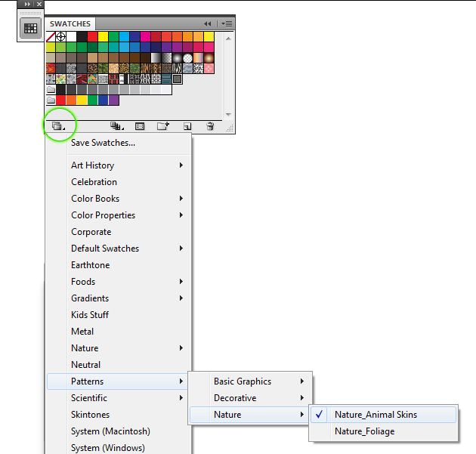The height and width of the screenshot is (454, 476).
Task: Select the green camouflage pattern swatch
Action: click(104, 68)
